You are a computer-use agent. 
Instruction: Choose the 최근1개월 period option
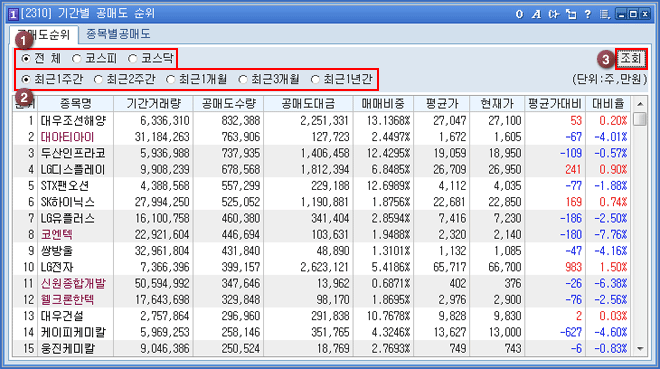click(x=197, y=79)
